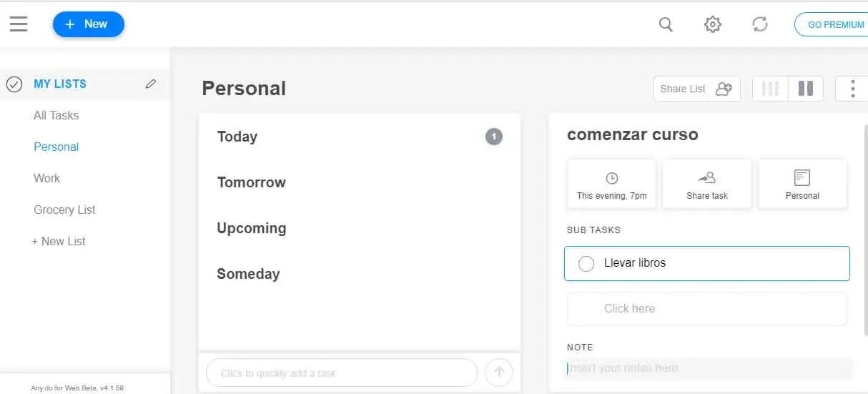Open the Work list

point(47,178)
